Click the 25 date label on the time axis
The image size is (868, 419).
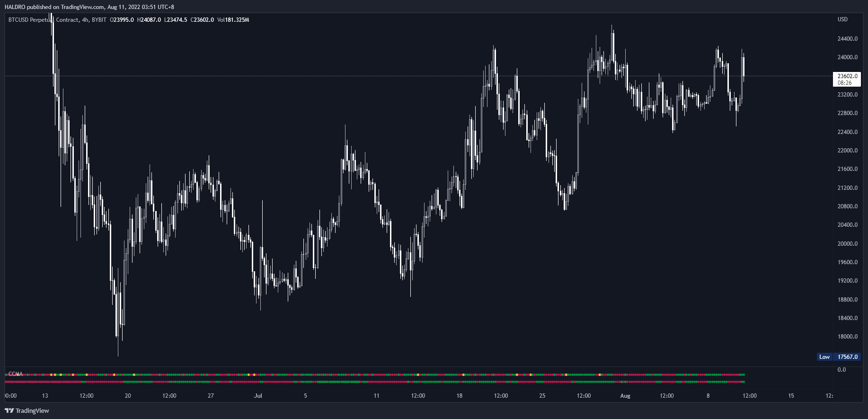542,396
